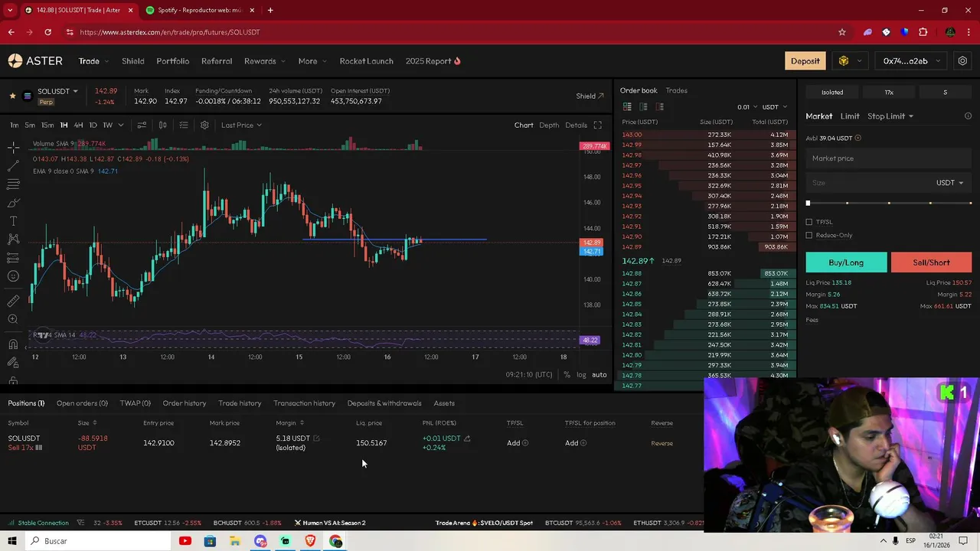Toggle log scale on the chart
Screen dimensions: 980x551
tap(581, 374)
